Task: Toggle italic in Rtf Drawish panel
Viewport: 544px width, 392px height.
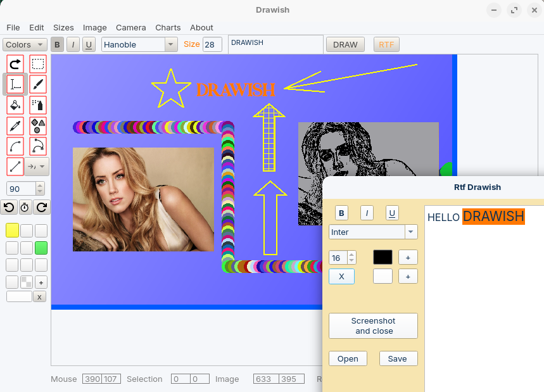Action: point(367,213)
